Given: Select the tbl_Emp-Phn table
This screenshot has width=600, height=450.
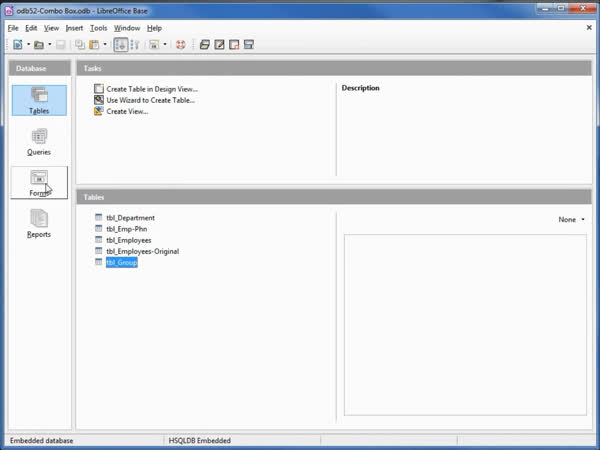Looking at the screenshot, I should pyautogui.click(x=127, y=229).
